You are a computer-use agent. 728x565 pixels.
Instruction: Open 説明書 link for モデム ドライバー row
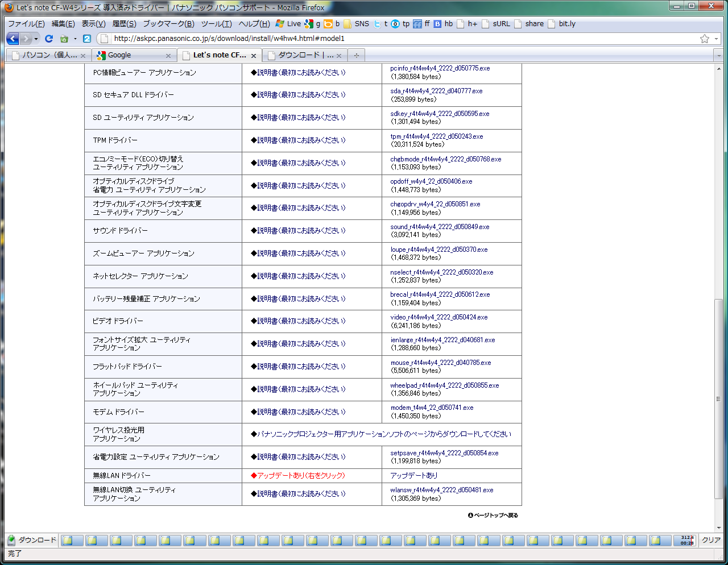298,412
